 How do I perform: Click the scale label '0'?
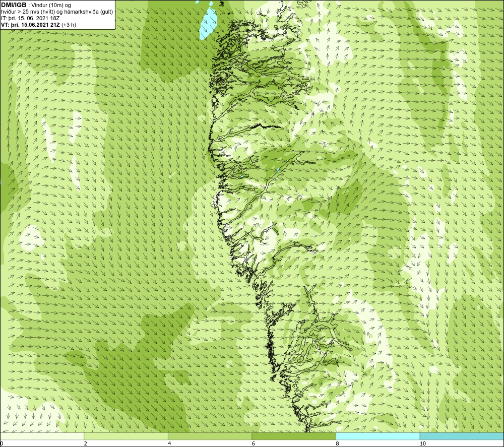click(x=2, y=443)
